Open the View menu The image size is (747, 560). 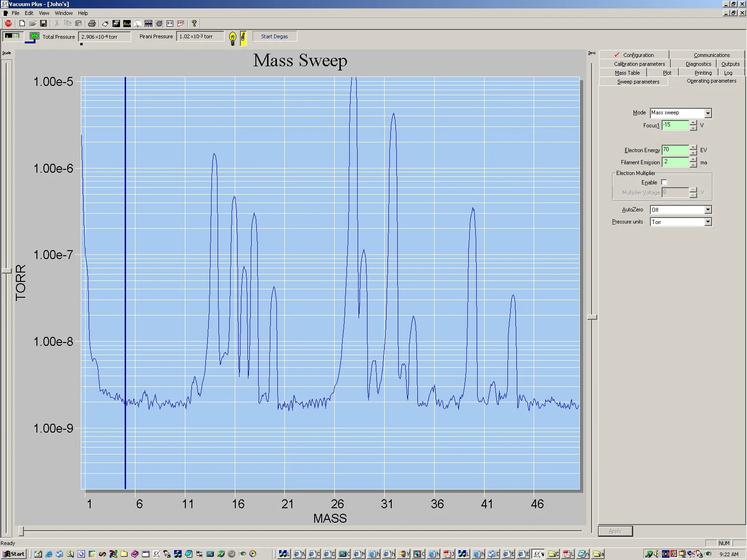point(44,13)
